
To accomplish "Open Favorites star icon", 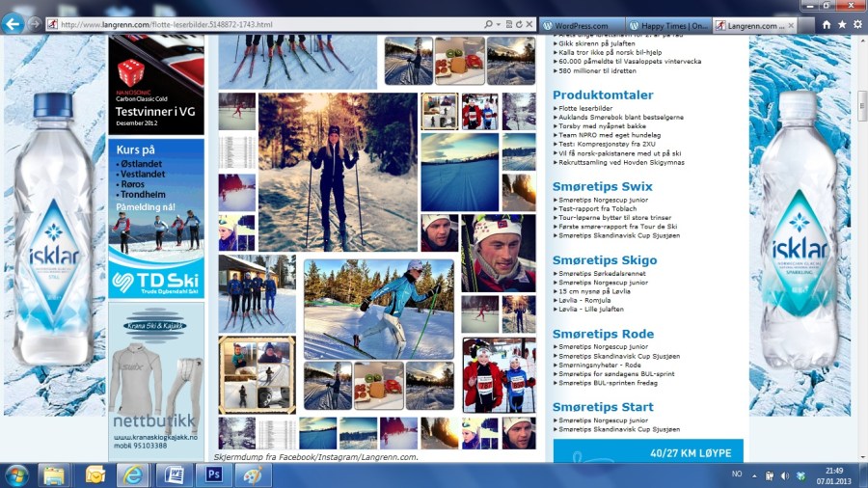I will tap(842, 24).
